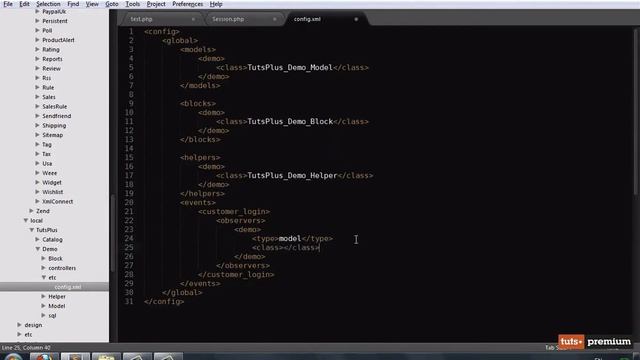Open the Help menu
640x360 pixels.
pyautogui.click(x=216, y=4)
